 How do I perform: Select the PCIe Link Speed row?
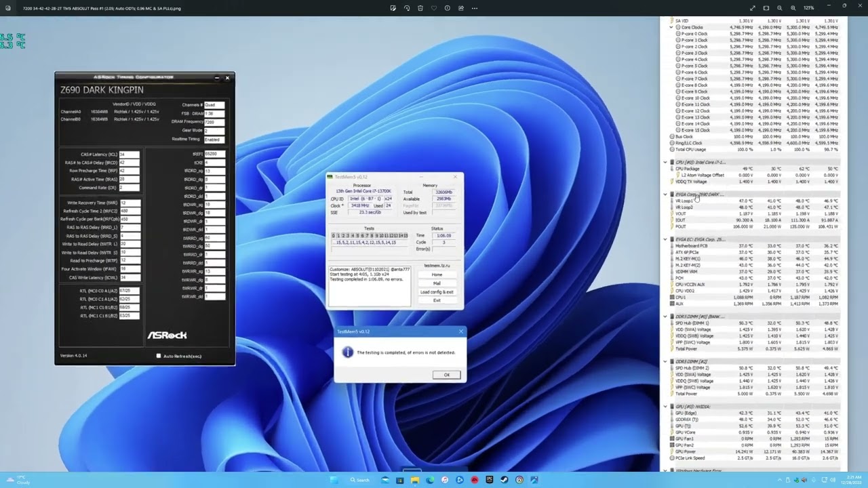(755, 458)
